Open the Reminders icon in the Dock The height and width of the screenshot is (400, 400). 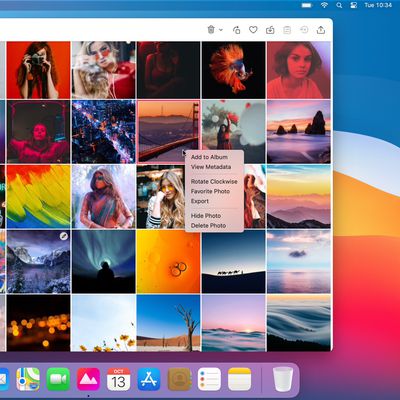[x=209, y=379]
